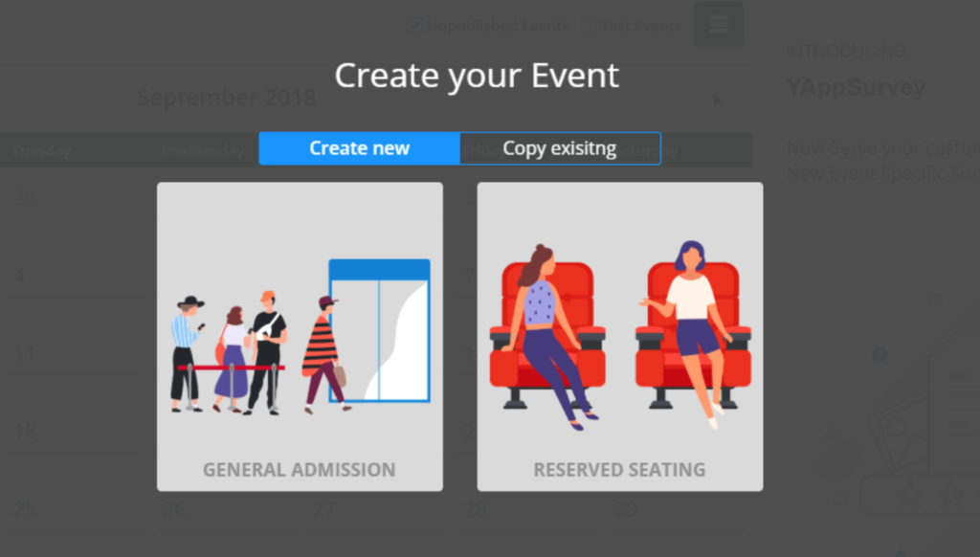Click the next month arrow

[x=716, y=100]
